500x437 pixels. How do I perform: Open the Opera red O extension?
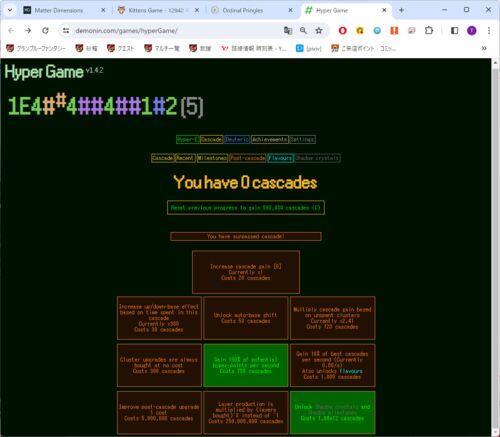(x=342, y=31)
